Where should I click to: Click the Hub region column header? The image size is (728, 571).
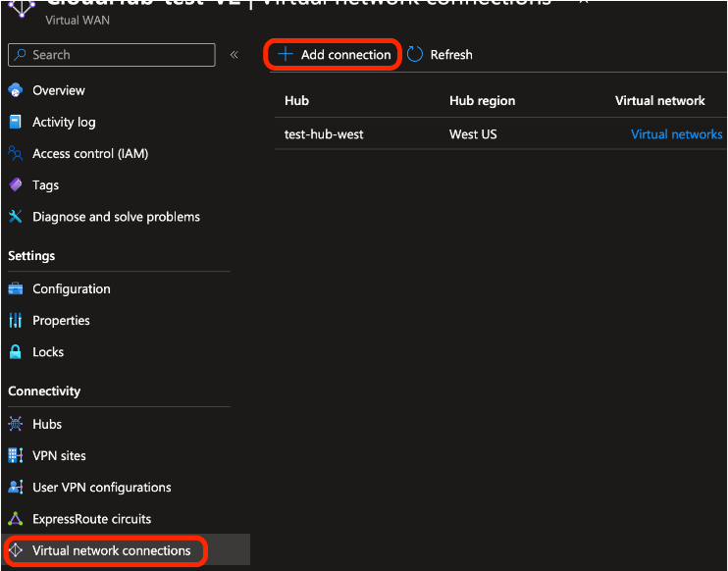482,101
